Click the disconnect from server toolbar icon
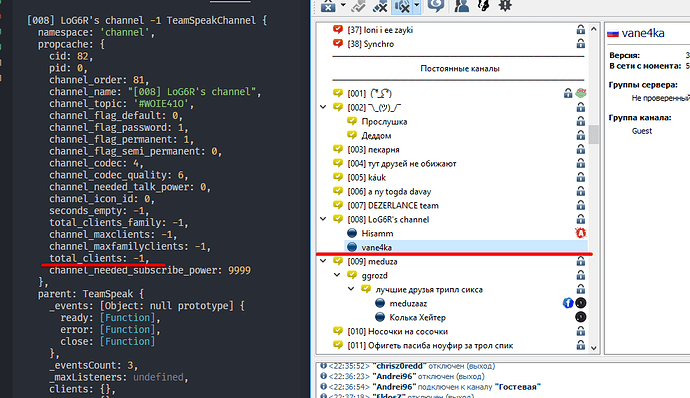Image resolution: width=690 pixels, height=398 pixels. point(328,6)
